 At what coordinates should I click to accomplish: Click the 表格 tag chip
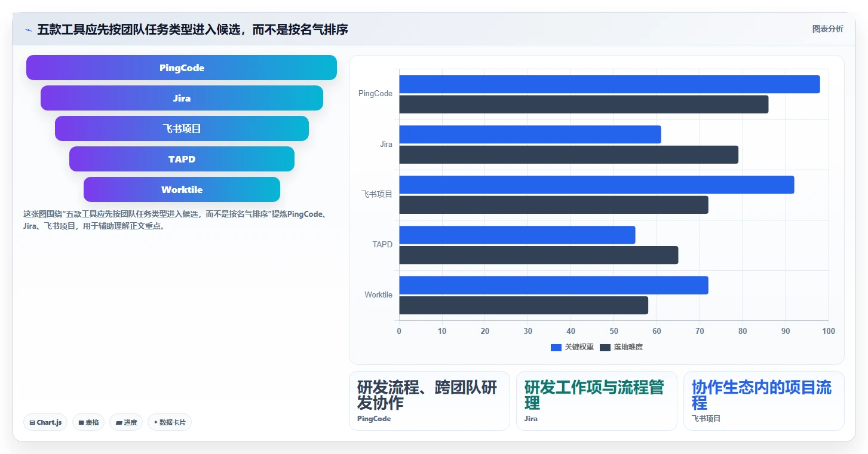click(x=88, y=422)
